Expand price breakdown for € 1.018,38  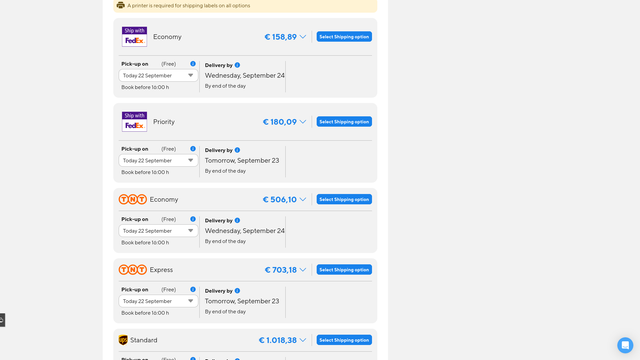click(302, 340)
